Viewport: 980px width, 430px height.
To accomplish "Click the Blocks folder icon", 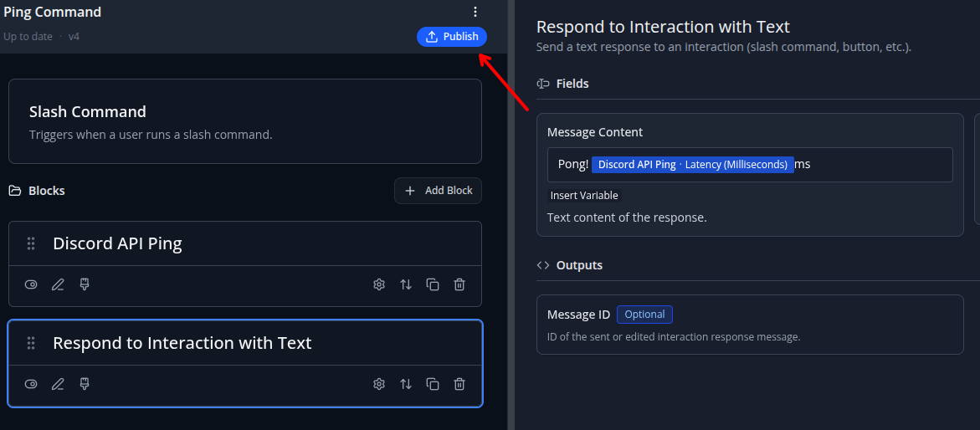I will tap(15, 191).
